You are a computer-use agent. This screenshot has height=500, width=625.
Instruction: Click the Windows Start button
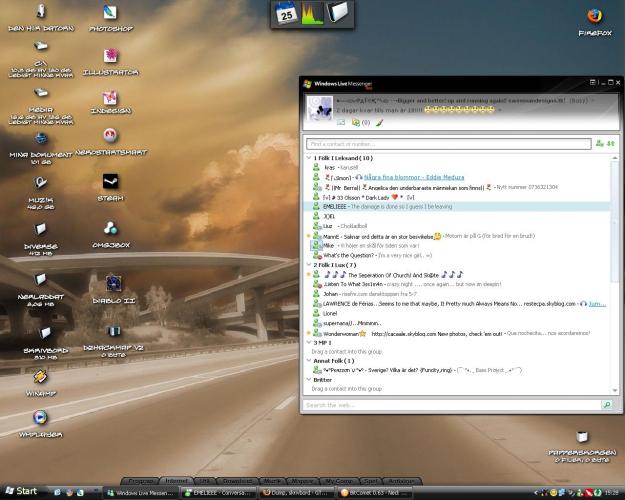click(21, 492)
